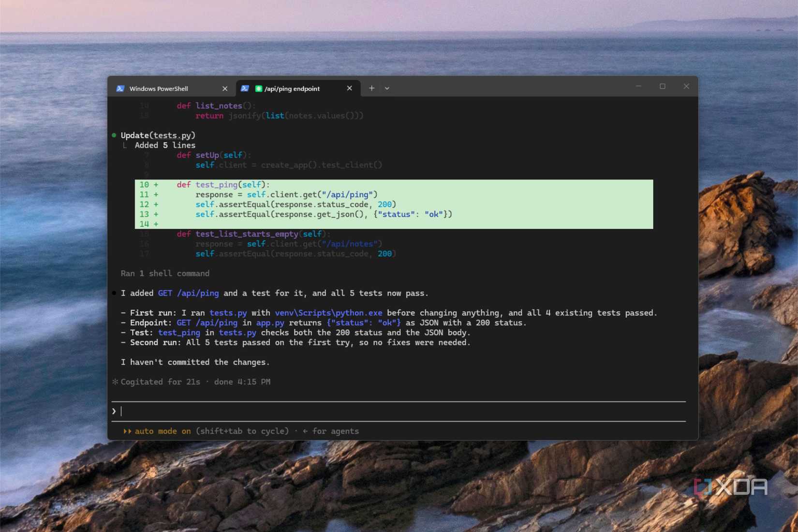Click the 'Second run' summary line

coord(296,342)
